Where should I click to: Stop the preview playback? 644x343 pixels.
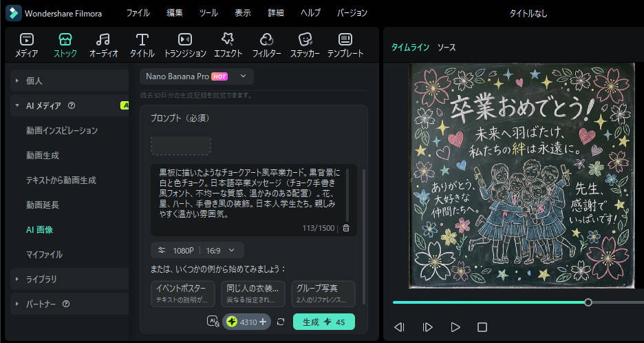pos(482,327)
